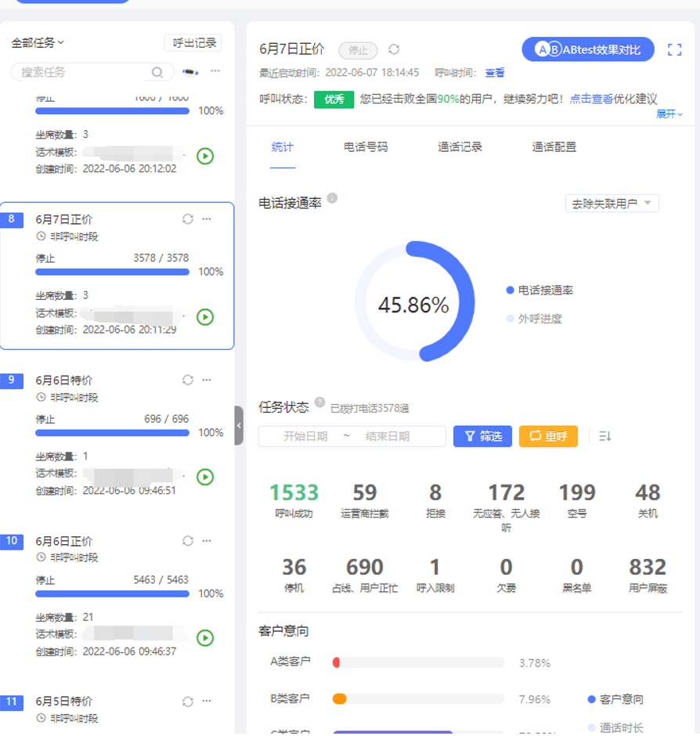
Task: Click the search magnifier in the task search box
Action: (157, 72)
